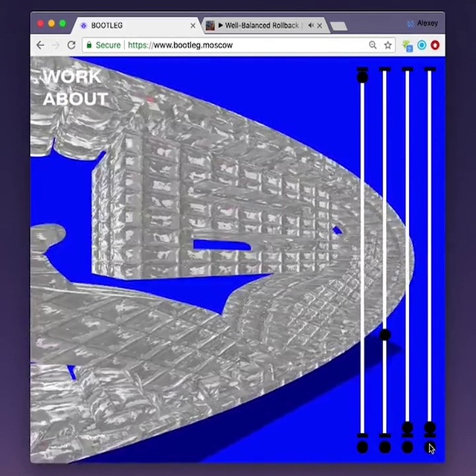The height and width of the screenshot is (476, 476).
Task: Click the second slider's black knob
Action: 385,335
